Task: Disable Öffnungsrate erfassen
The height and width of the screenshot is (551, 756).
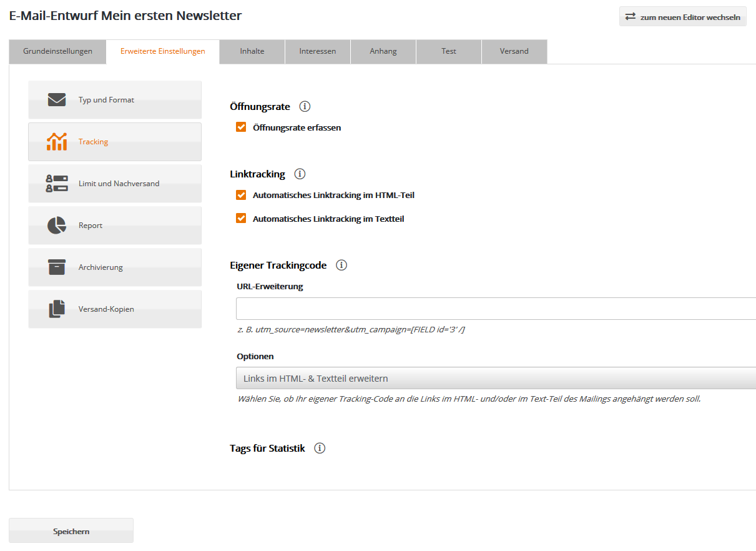Action: click(x=241, y=127)
